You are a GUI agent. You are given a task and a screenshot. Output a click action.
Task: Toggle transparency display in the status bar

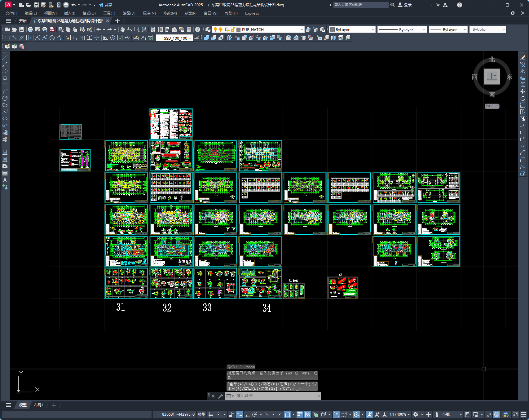[x=308, y=414]
